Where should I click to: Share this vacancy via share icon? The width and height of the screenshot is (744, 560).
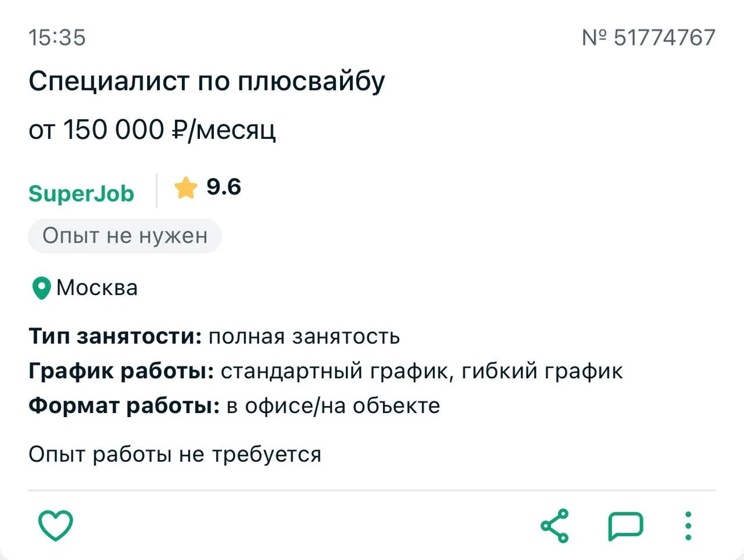[555, 526]
